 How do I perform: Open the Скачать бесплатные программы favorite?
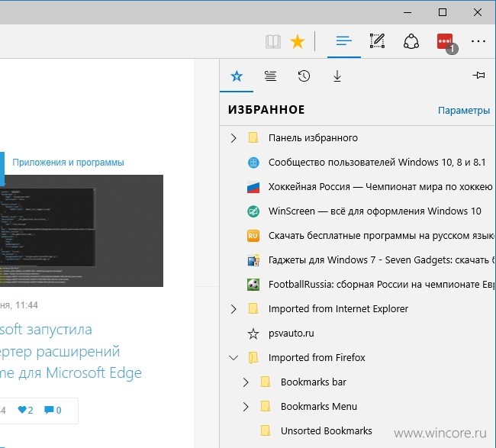coord(382,236)
